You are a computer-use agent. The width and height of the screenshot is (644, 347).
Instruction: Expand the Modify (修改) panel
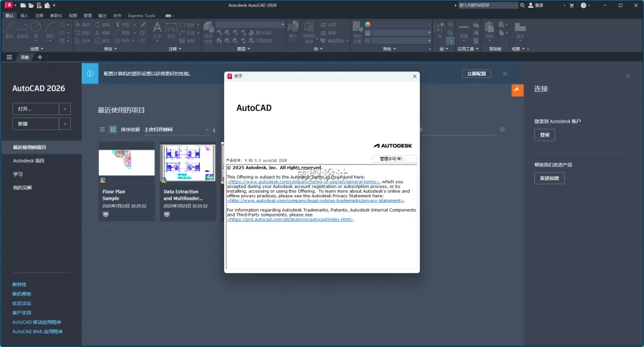pos(110,49)
